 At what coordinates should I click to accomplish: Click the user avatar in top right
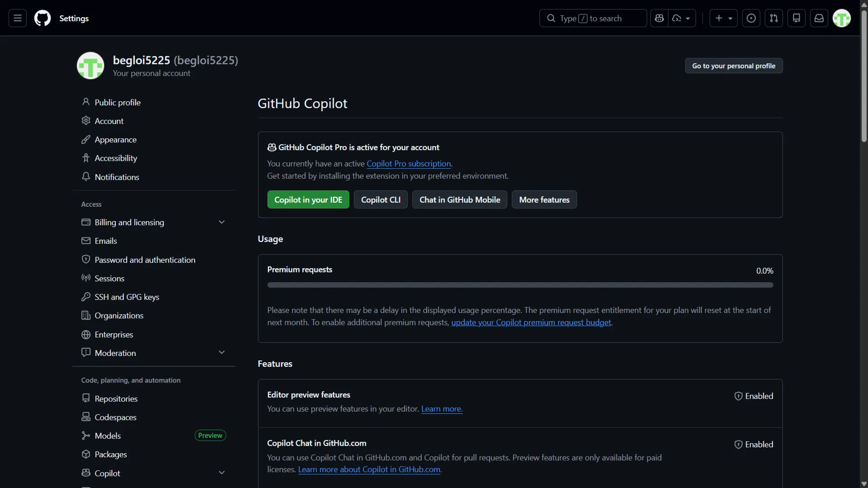(841, 18)
